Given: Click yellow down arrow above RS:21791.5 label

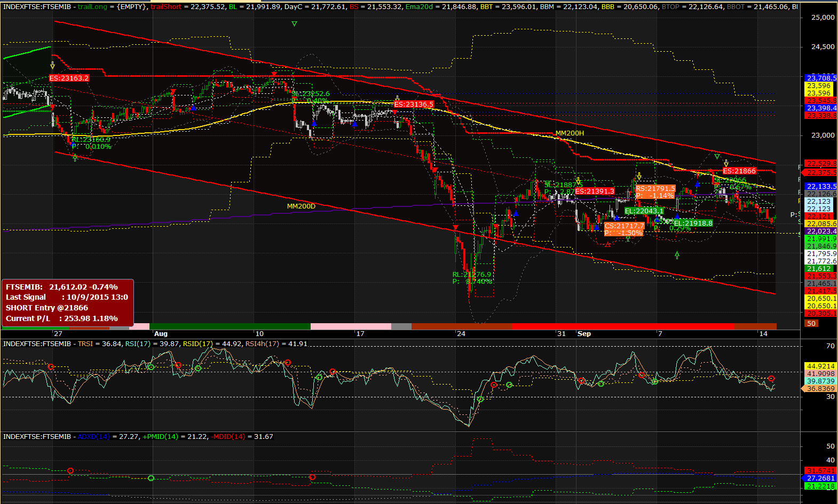Looking at the screenshot, I should (638, 176).
